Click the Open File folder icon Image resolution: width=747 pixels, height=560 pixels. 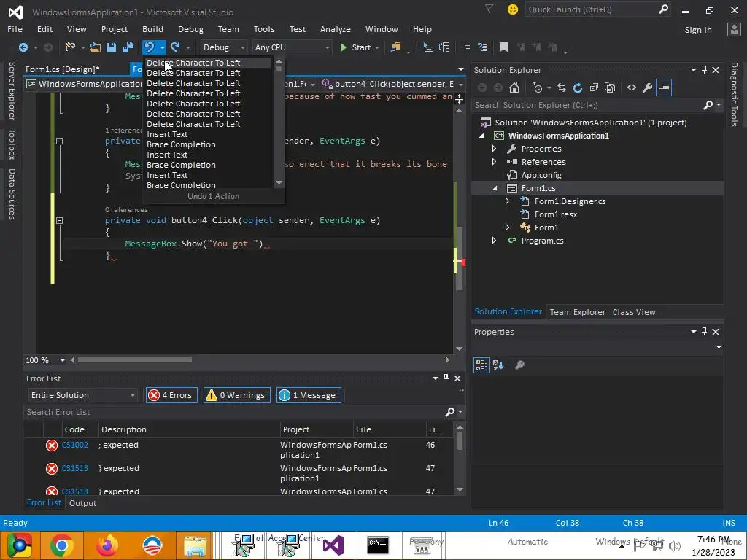click(x=96, y=47)
